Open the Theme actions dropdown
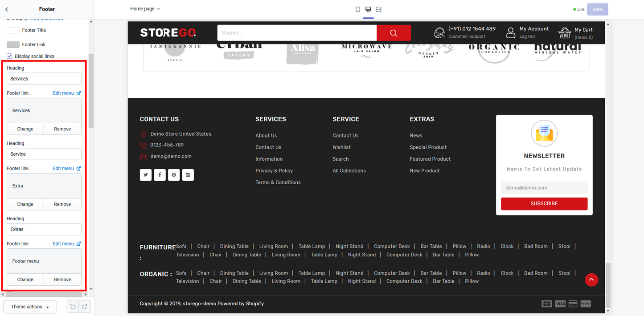The width and height of the screenshot is (644, 316). click(x=29, y=307)
